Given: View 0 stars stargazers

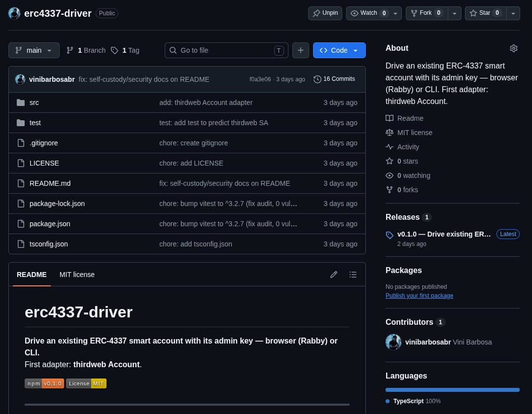Looking at the screenshot, I should click(402, 161).
